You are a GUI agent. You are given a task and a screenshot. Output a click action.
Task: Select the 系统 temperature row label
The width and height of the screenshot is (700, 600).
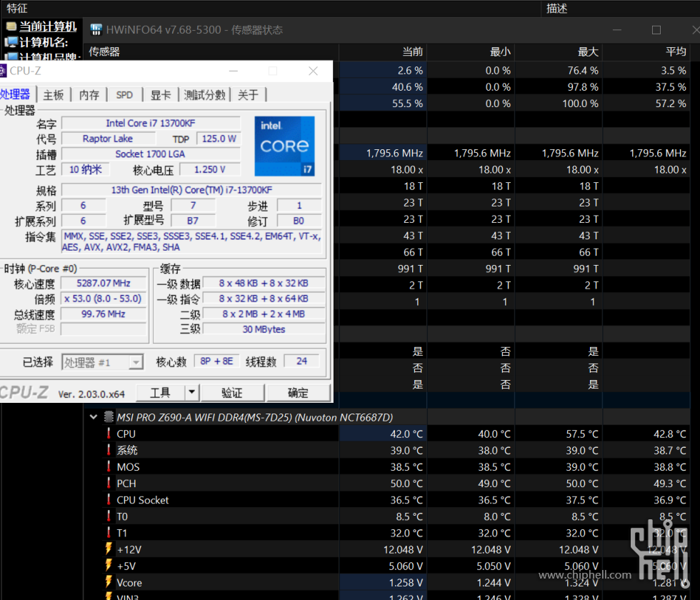click(127, 451)
